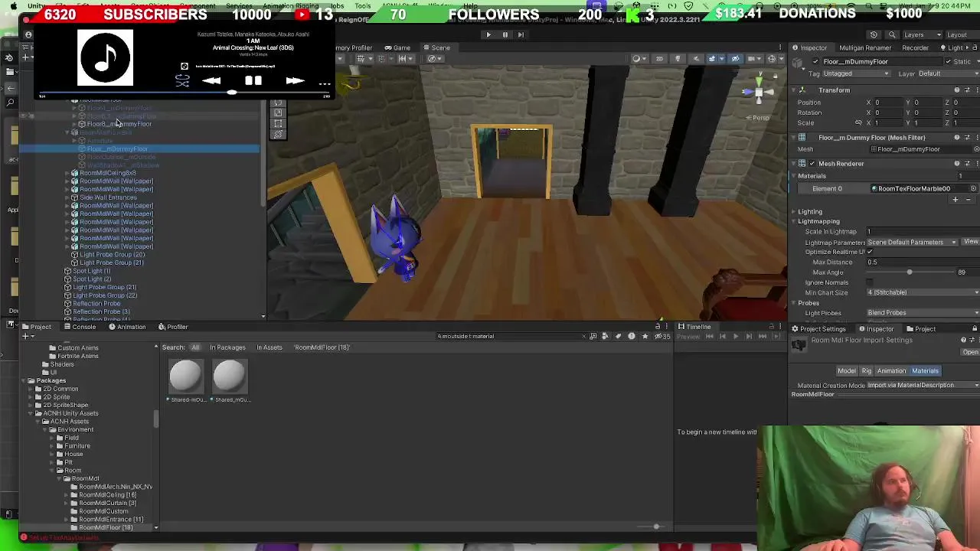The width and height of the screenshot is (980, 551).
Task: Click the global search magnifier icon
Action: 892,34
